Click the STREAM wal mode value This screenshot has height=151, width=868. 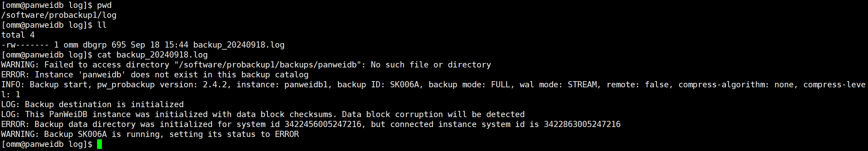582,85
